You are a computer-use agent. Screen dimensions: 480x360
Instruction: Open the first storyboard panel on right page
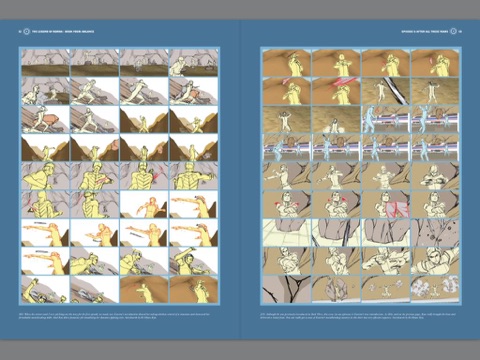point(286,63)
